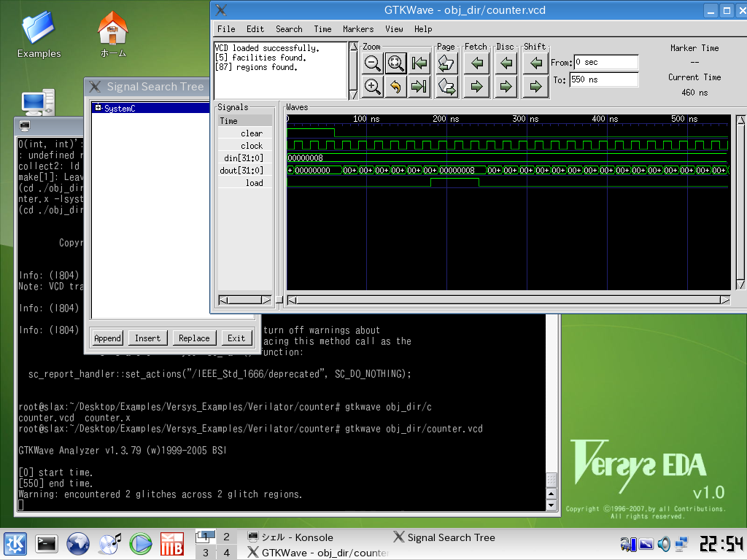747x560 pixels.
Task: Click the Disc left arrow
Action: tap(506, 63)
